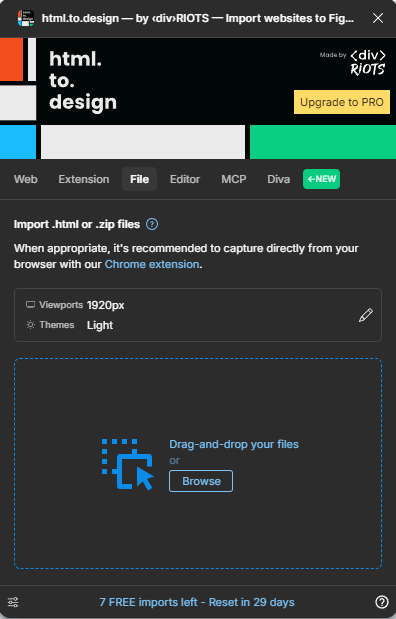The height and width of the screenshot is (619, 396).
Task: Switch to the Web tab
Action: pos(26,179)
